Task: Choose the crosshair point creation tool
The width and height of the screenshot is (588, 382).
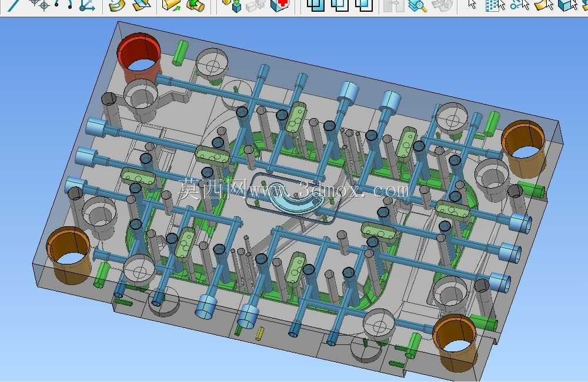Action: point(40,5)
